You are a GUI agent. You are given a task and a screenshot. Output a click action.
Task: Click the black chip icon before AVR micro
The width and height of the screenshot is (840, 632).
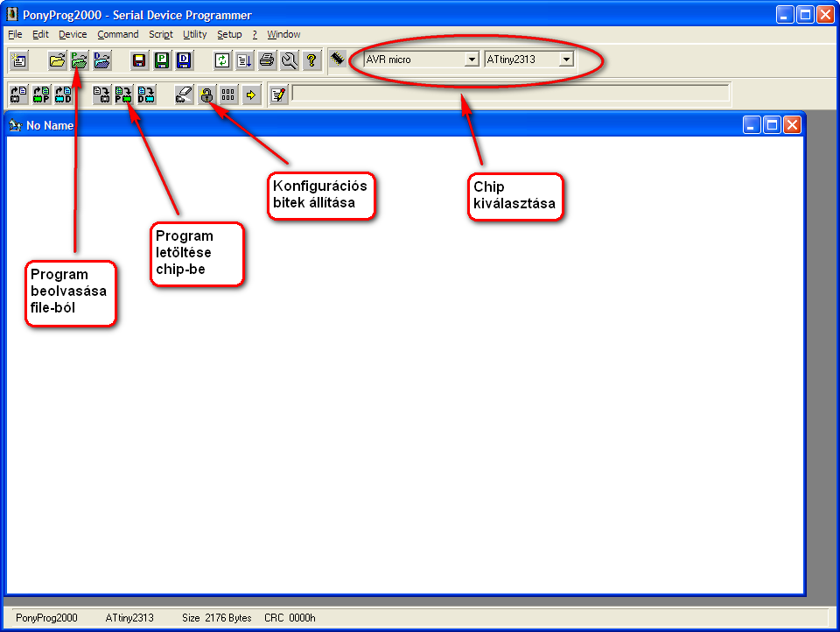tap(338, 58)
